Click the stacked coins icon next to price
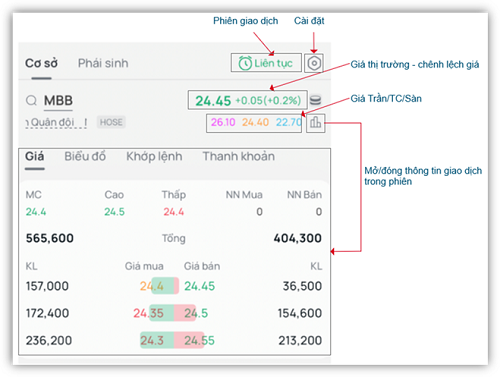The height and width of the screenshot is (377, 500). [x=315, y=100]
